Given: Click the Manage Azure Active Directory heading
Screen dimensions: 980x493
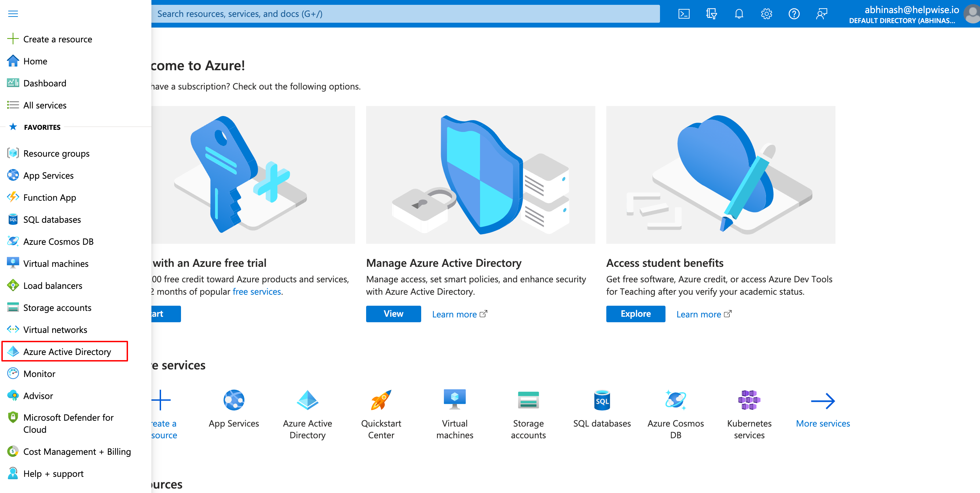Looking at the screenshot, I should [444, 263].
